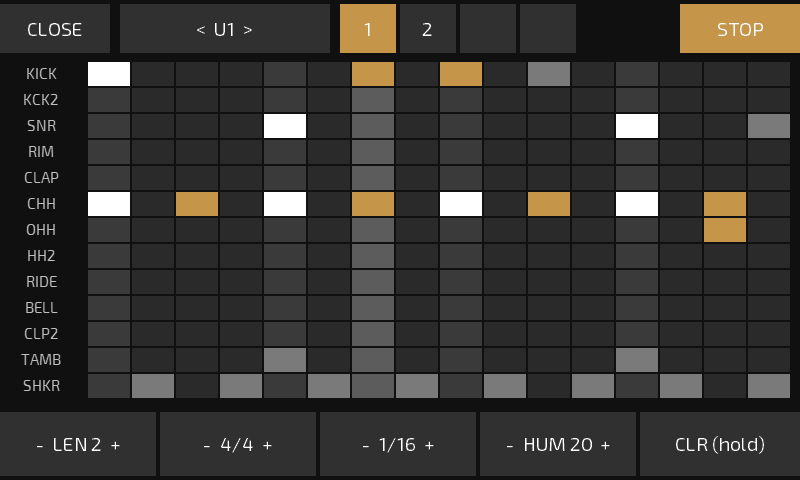Select pattern tab 1
Image resolution: width=800 pixels, height=480 pixels.
pyautogui.click(x=368, y=29)
